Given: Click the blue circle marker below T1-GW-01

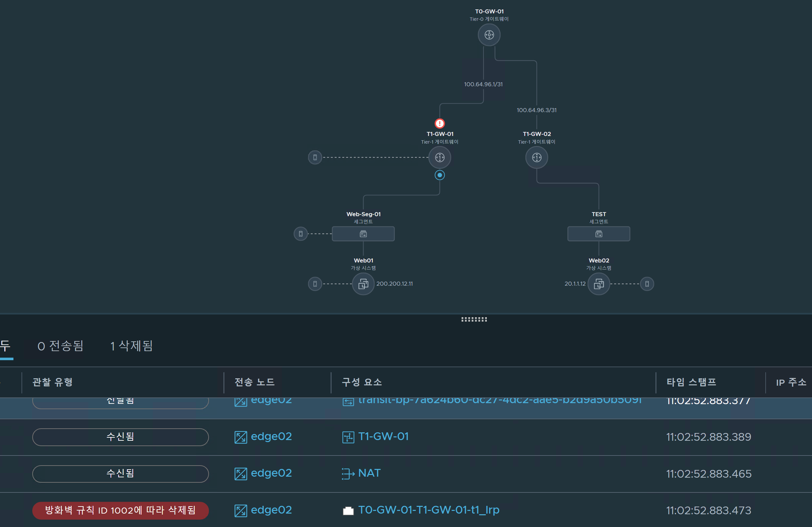Looking at the screenshot, I should click(x=439, y=175).
